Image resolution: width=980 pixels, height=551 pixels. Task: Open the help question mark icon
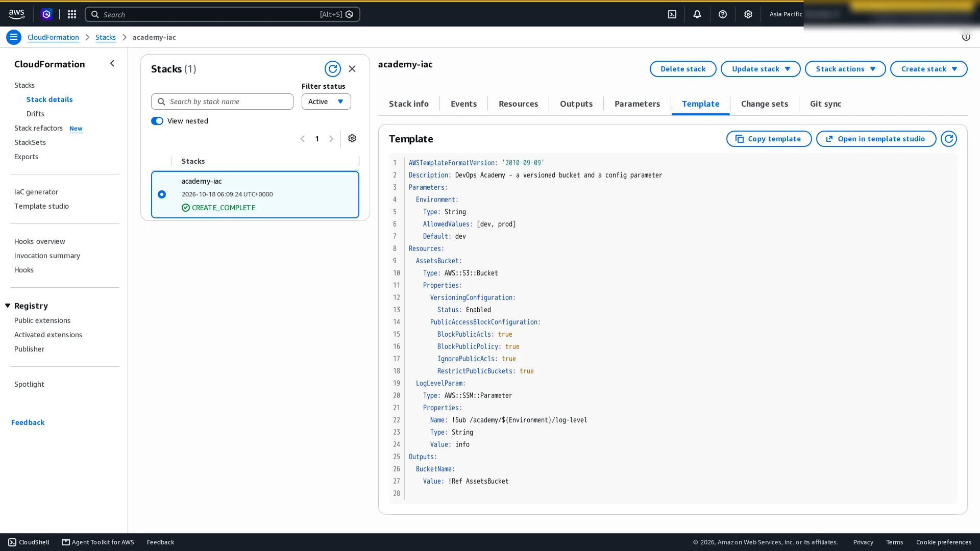pos(723,14)
